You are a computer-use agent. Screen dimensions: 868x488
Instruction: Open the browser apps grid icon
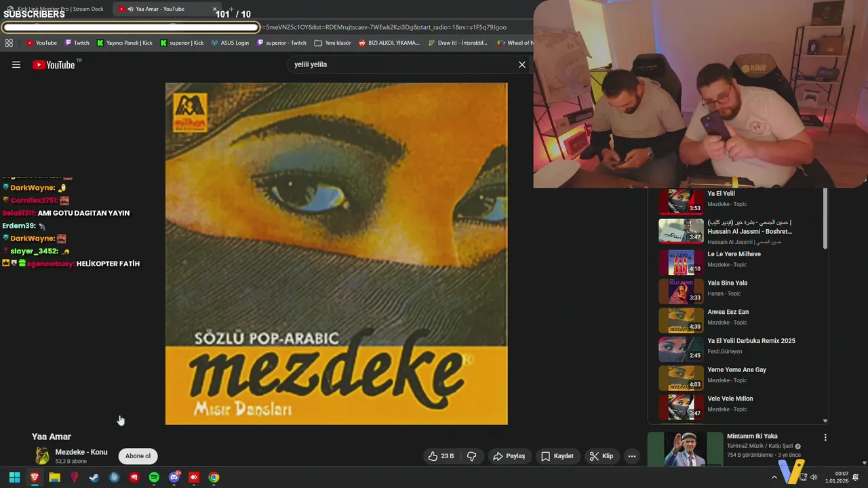point(9,43)
